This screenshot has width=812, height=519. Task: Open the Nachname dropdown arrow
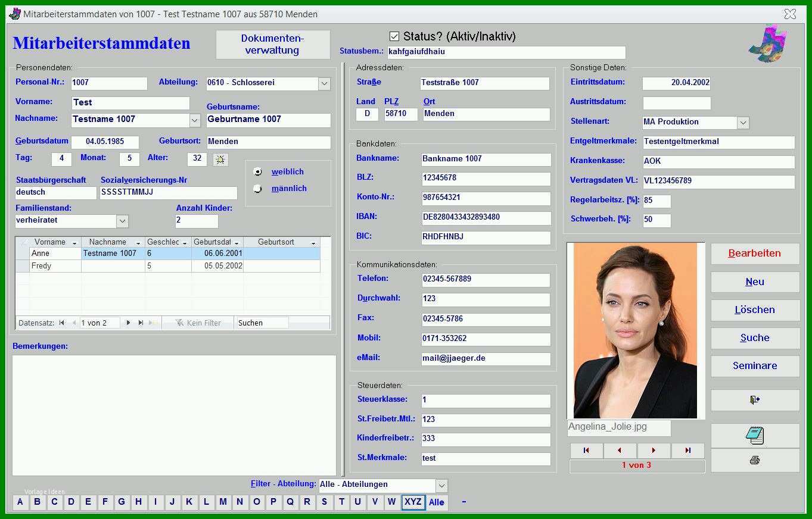click(195, 120)
